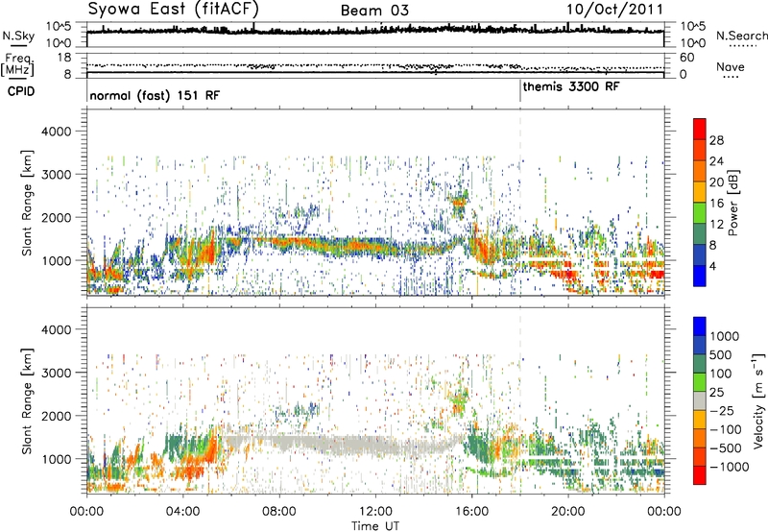Click the "20:00" time axis tick
Image resolution: width=768 pixels, height=532 pixels.
(567, 512)
